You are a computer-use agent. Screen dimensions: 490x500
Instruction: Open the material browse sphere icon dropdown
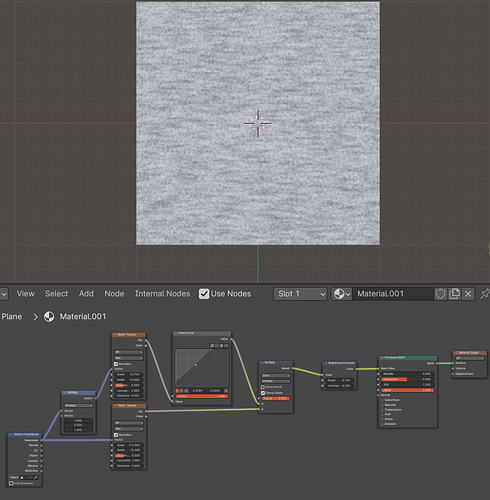coord(342,294)
